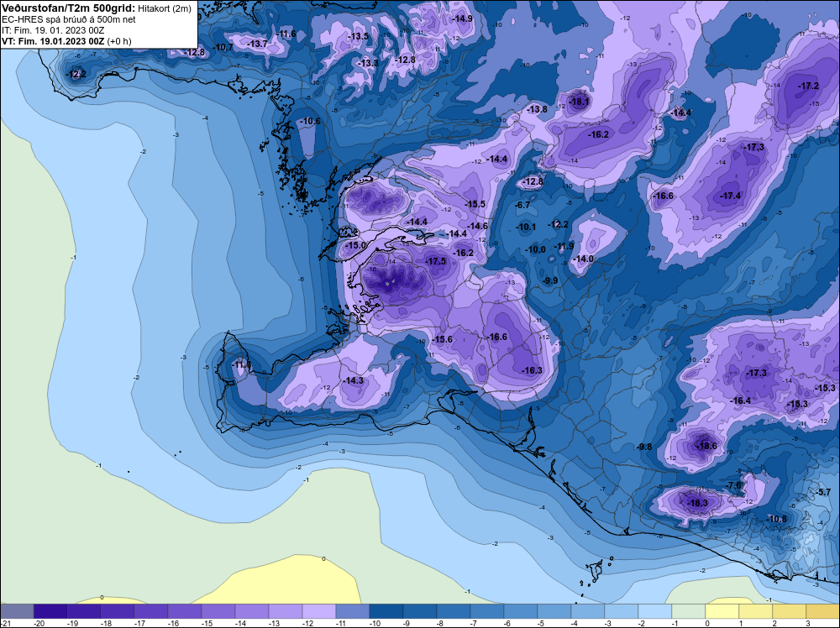Click the -10.8 temperature value on the map

point(777,519)
